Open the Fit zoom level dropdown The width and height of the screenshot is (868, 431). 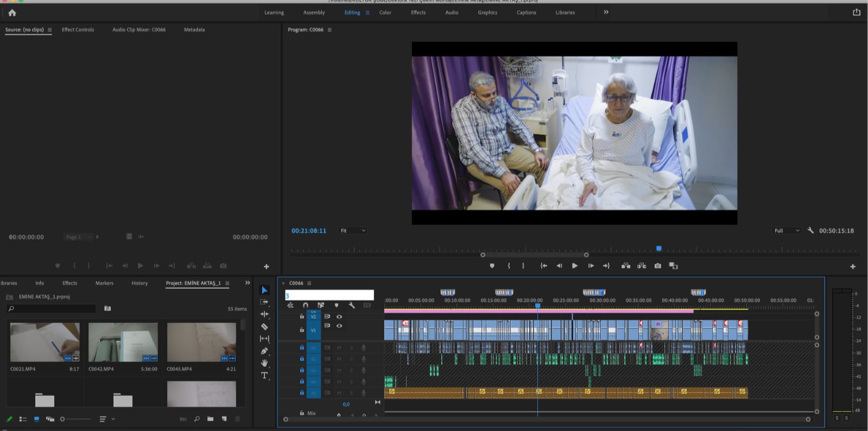[353, 231]
